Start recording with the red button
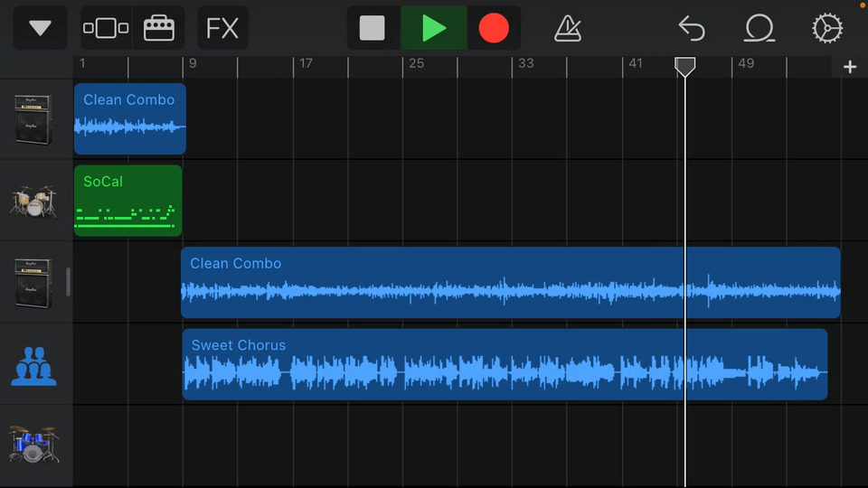Image resolution: width=868 pixels, height=488 pixels. (x=494, y=28)
